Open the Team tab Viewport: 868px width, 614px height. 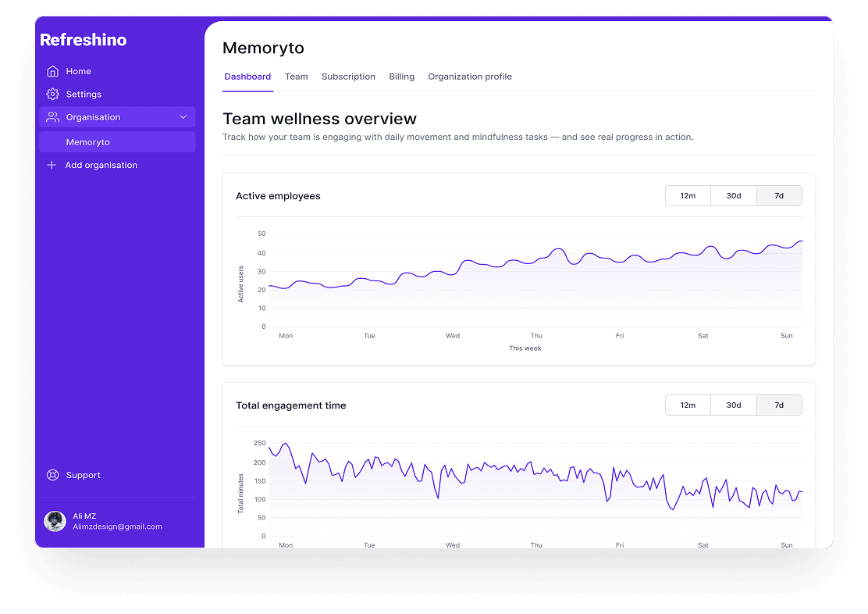297,77
